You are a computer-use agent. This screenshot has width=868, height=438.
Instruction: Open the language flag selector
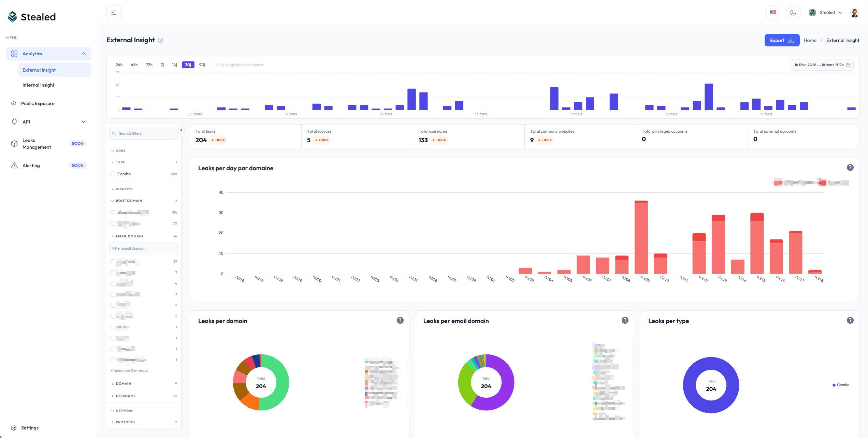coord(773,13)
